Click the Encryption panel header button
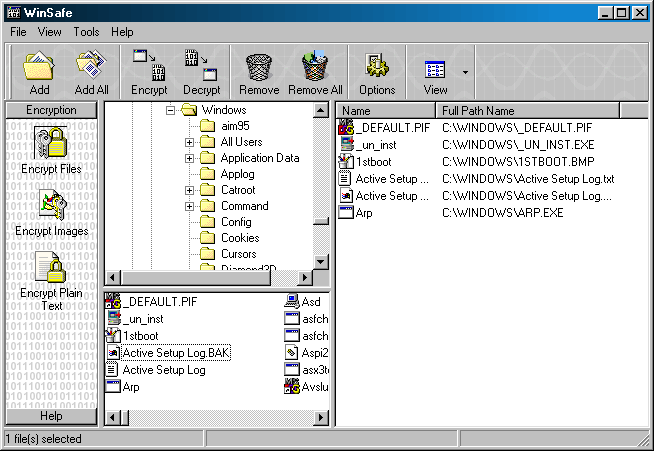 [51, 110]
